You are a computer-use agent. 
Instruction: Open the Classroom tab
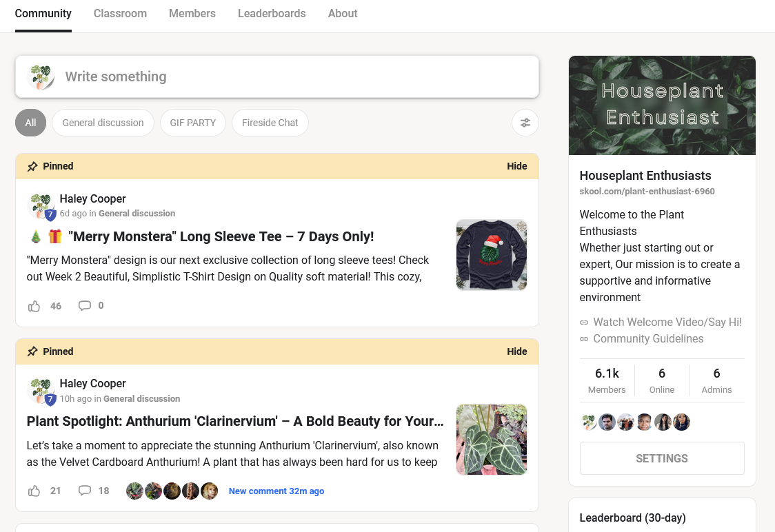pyautogui.click(x=120, y=14)
